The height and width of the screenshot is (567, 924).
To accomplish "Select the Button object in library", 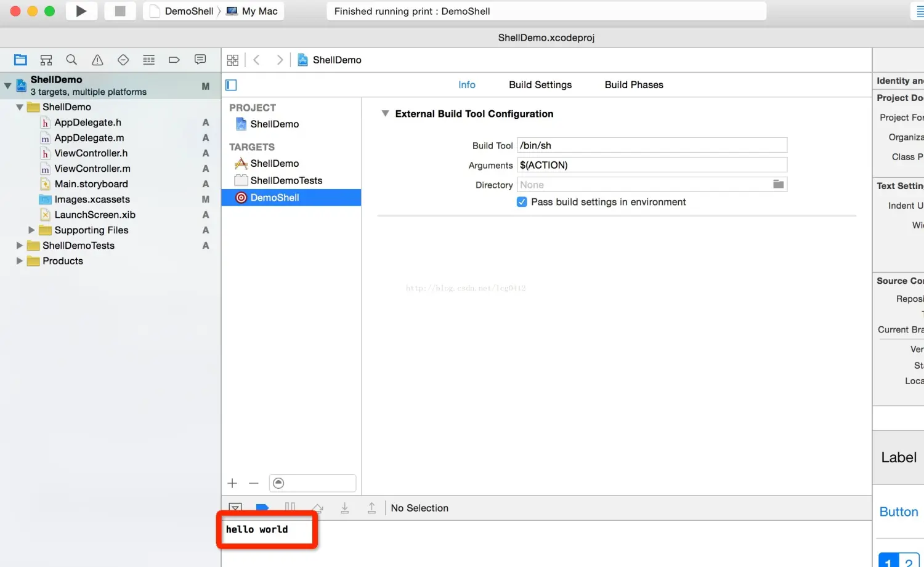I will (x=899, y=512).
